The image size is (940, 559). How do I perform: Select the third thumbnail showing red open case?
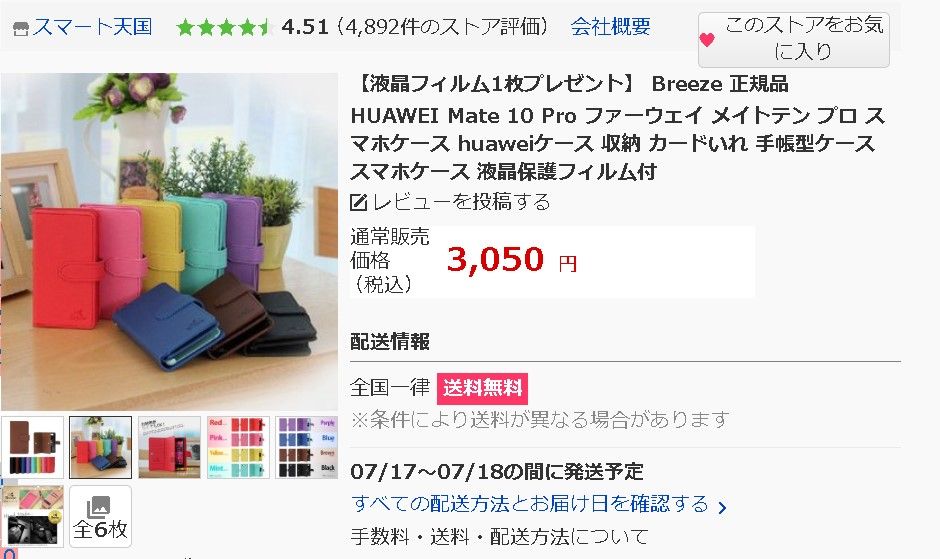170,447
